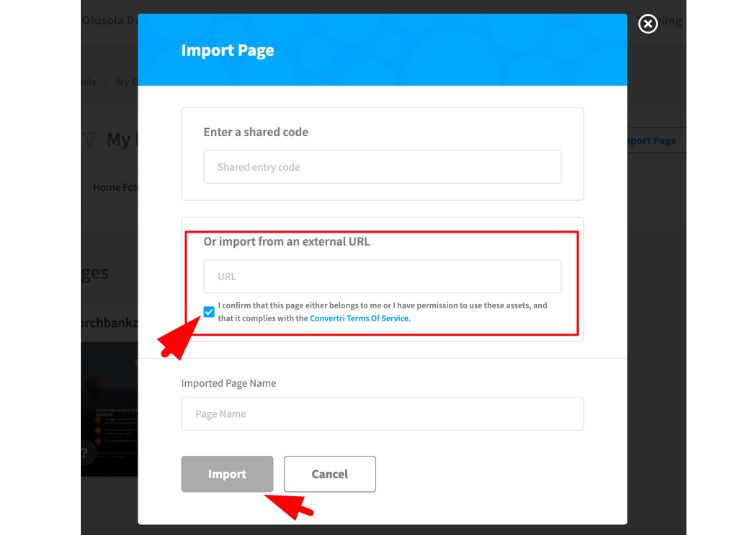755x535 pixels.
Task: Click the background Import Page button
Action: tap(652, 141)
